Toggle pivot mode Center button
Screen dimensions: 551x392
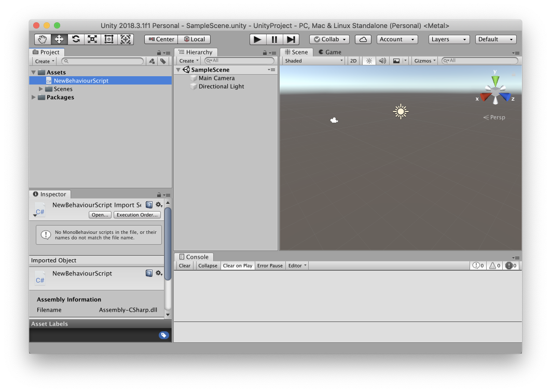pos(161,39)
